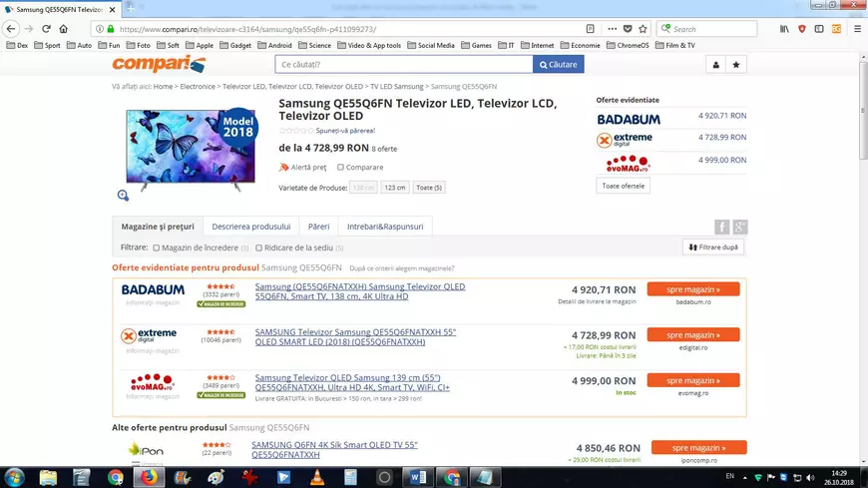
Task: Open Film & TV bookmarks folder
Action: click(674, 46)
